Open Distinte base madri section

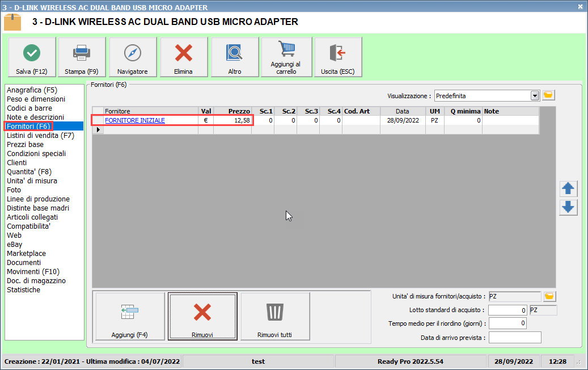coord(38,208)
